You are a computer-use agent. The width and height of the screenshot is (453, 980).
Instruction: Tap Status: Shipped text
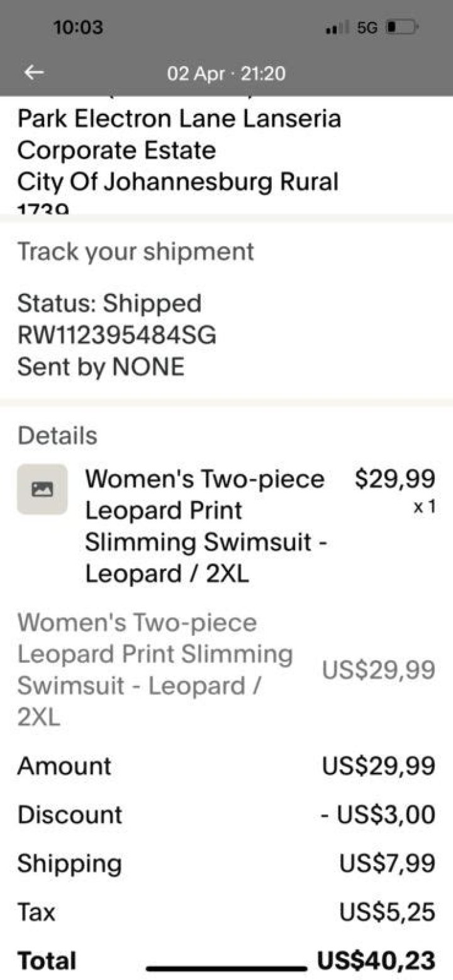click(109, 303)
